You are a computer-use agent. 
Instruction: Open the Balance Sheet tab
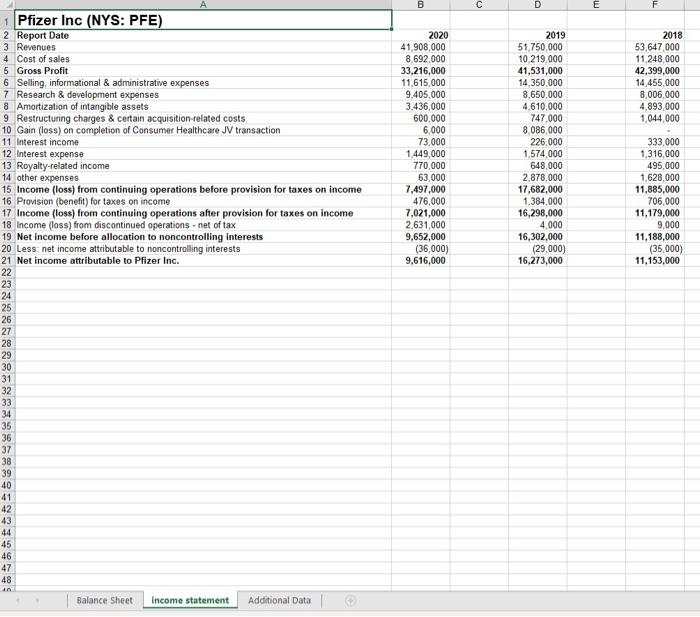[104, 600]
